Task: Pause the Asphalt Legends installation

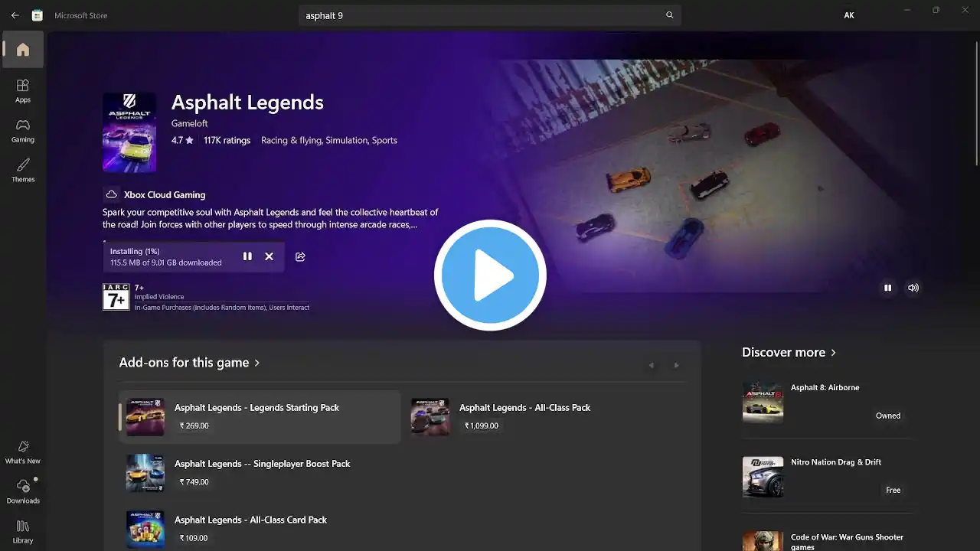Action: 247,256
